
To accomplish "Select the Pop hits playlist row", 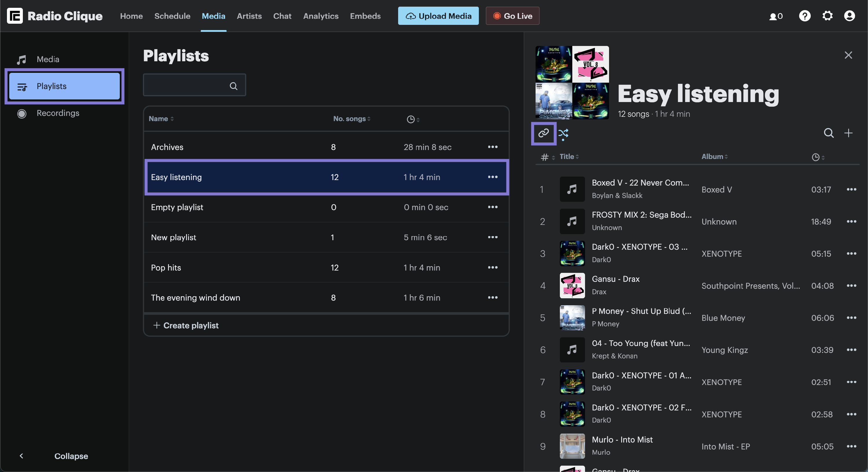I will pos(326,267).
